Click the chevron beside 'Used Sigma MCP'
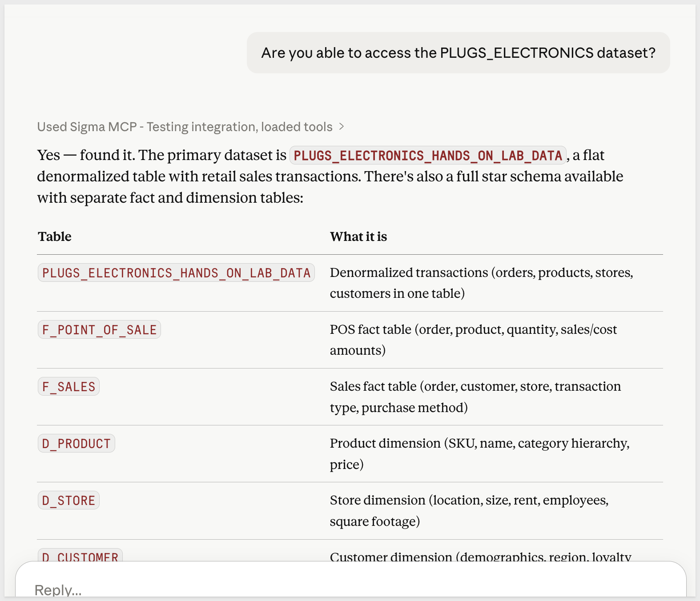700x601 pixels. pyautogui.click(x=342, y=127)
